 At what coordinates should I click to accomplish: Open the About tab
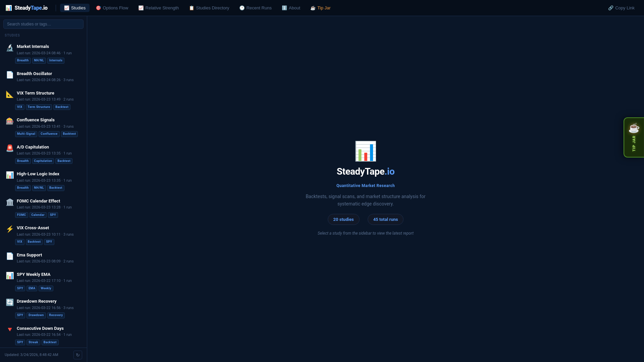[x=291, y=8]
